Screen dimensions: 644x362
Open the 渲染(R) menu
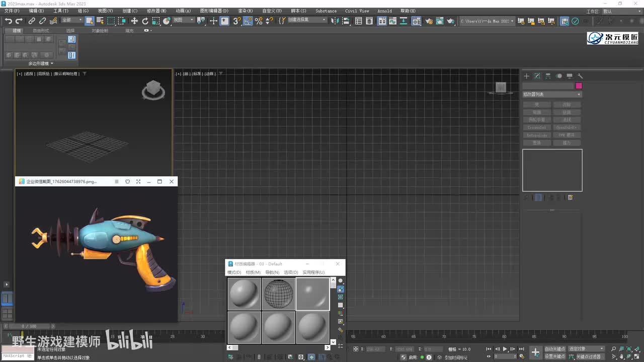coord(245,11)
